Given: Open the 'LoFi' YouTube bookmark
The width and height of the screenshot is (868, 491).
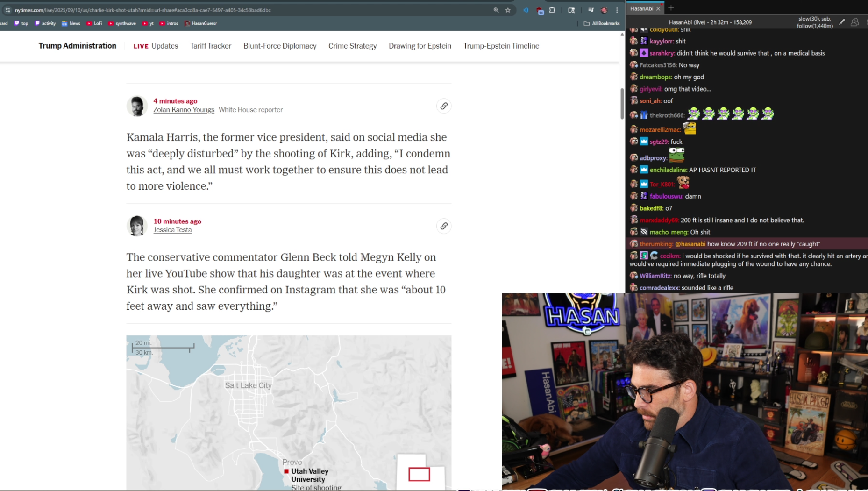Looking at the screenshot, I should point(94,23).
